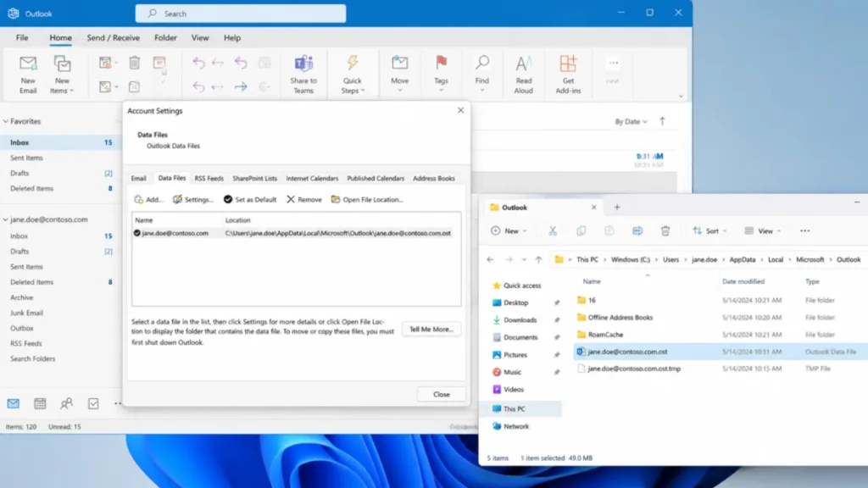Collapse the Favorites section
868x488 pixels.
(x=6, y=121)
